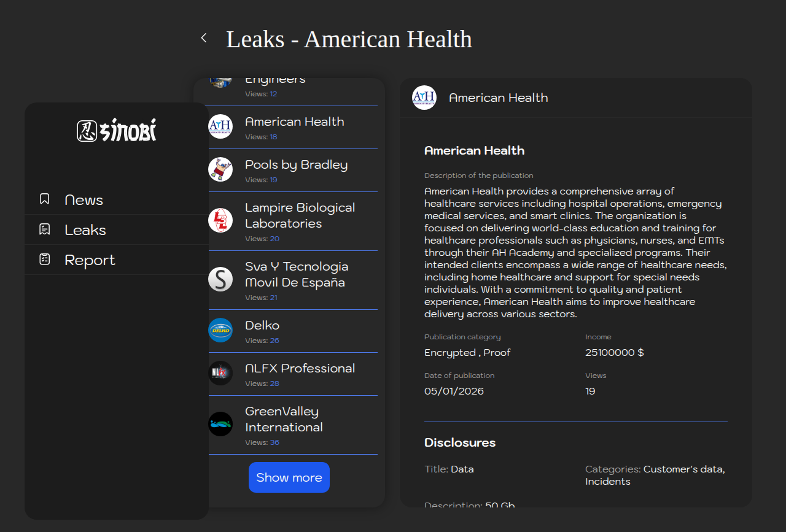This screenshot has width=786, height=532.
Task: Click the Report checklist icon
Action: tap(45, 260)
